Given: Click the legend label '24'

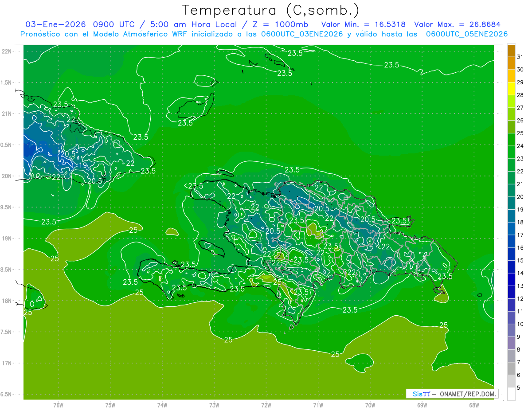Looking at the screenshot, I should [x=520, y=146].
